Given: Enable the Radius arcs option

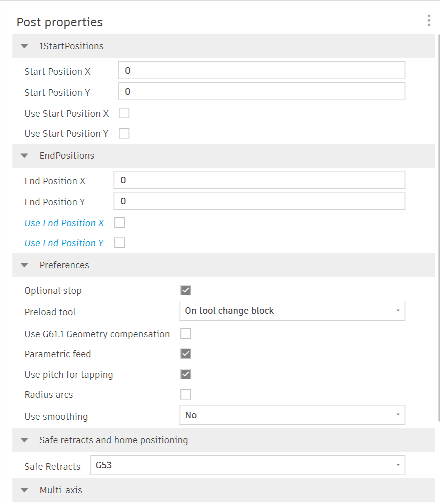Looking at the screenshot, I should pos(185,394).
